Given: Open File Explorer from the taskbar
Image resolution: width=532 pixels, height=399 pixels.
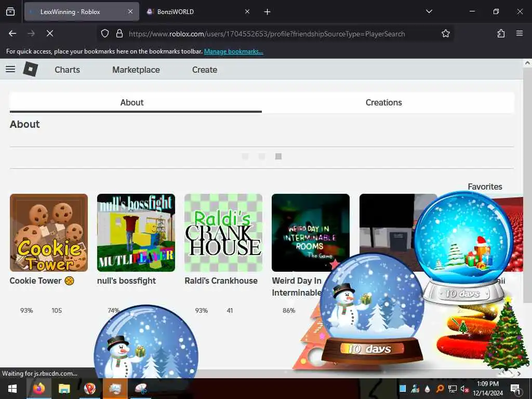Looking at the screenshot, I should [x=64, y=389].
